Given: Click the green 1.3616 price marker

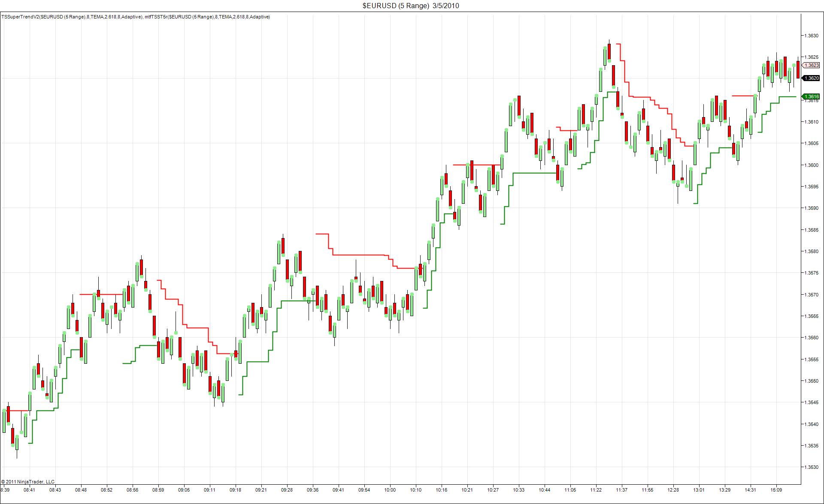Looking at the screenshot, I should [x=811, y=97].
